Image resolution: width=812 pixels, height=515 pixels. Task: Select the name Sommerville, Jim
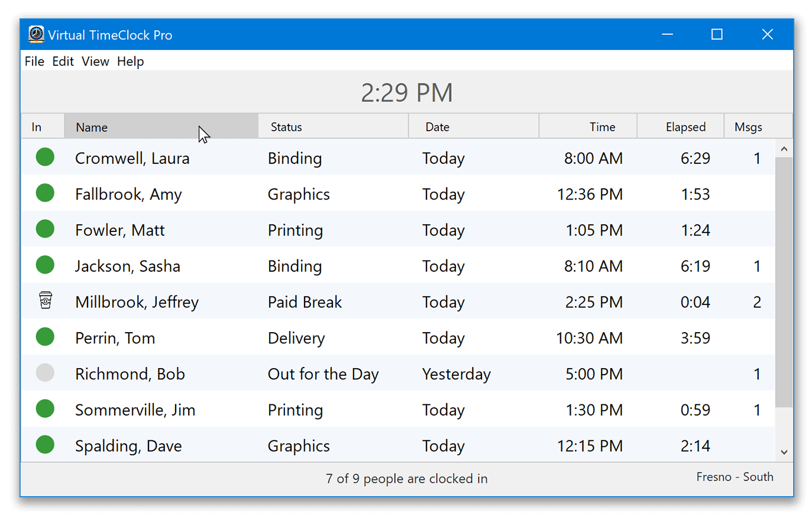[x=135, y=410]
